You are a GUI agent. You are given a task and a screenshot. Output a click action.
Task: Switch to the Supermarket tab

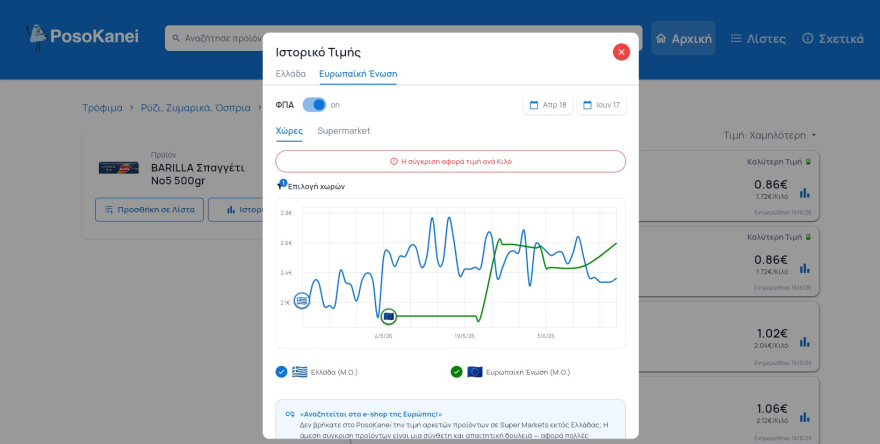(343, 131)
